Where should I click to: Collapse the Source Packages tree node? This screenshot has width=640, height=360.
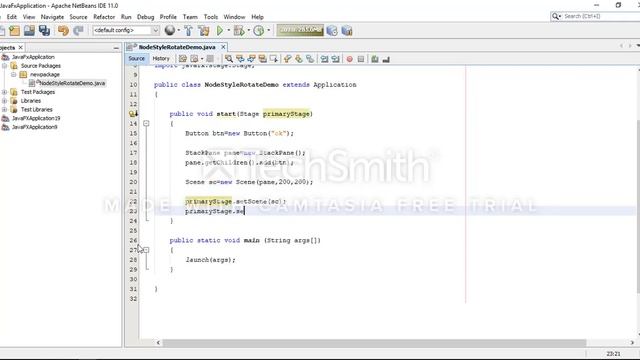(x=4, y=66)
